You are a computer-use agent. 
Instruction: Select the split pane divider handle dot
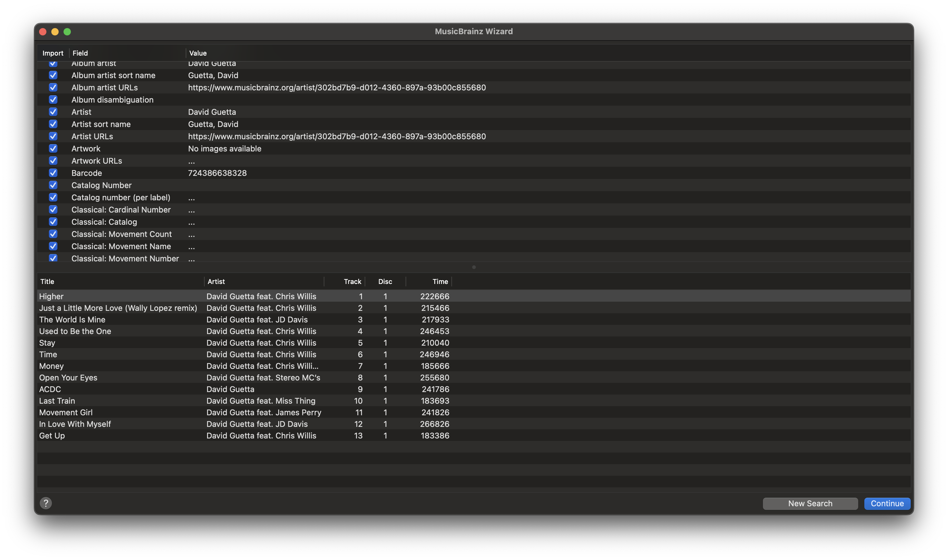474,267
